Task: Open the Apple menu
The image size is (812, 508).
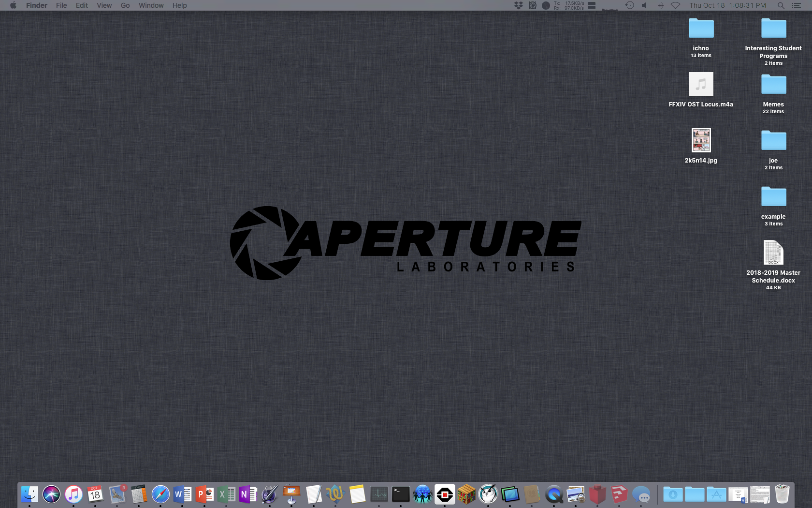Action: [13, 5]
